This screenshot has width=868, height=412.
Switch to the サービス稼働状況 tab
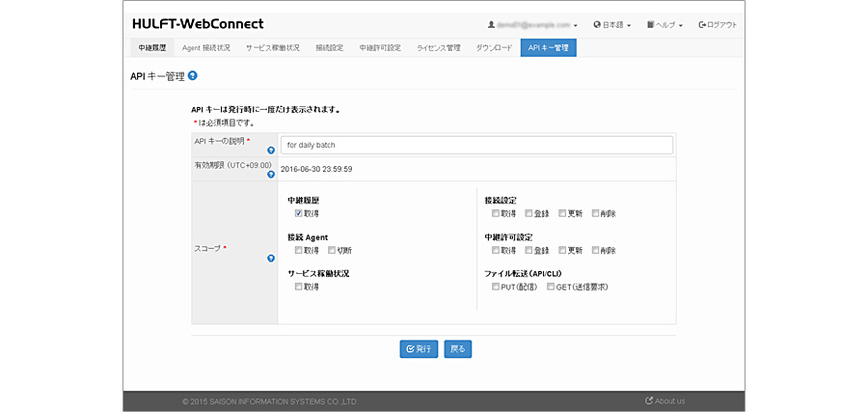coord(272,48)
